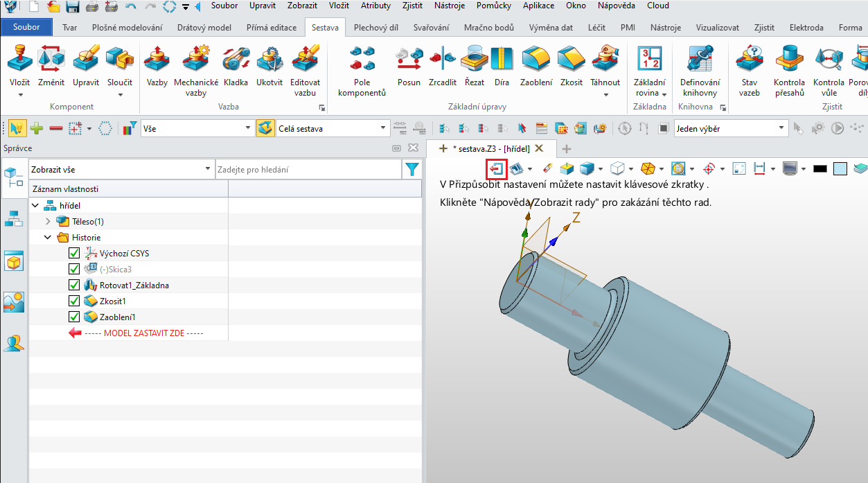Open the Nástroje menu in the top menu bar
The image size is (868, 483).
tap(450, 6)
